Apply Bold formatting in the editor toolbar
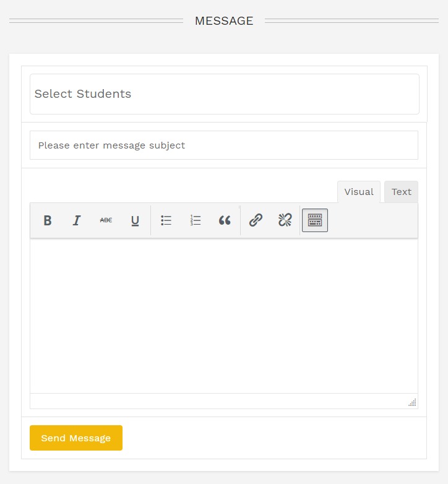The height and width of the screenshot is (484, 448). [x=48, y=220]
